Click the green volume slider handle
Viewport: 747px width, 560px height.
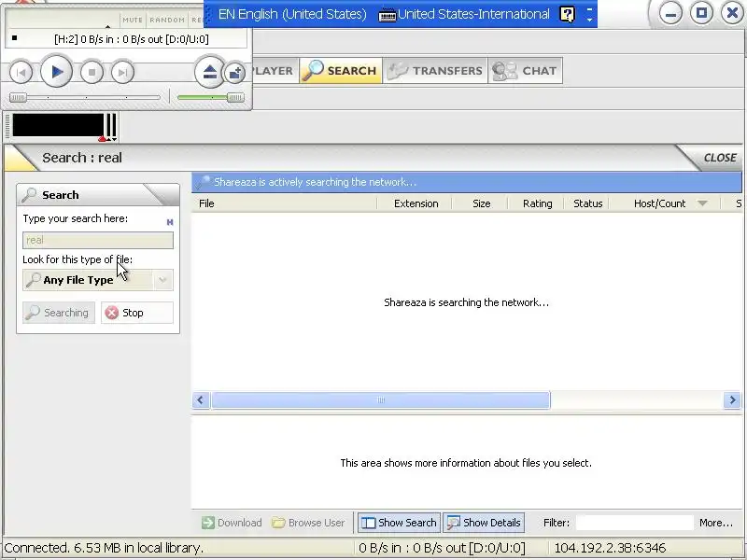click(235, 98)
